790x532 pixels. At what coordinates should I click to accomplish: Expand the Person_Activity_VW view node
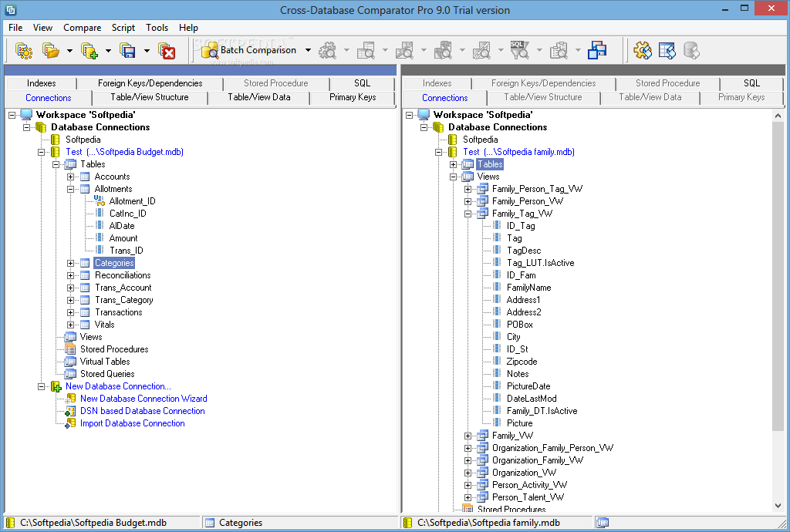468,485
